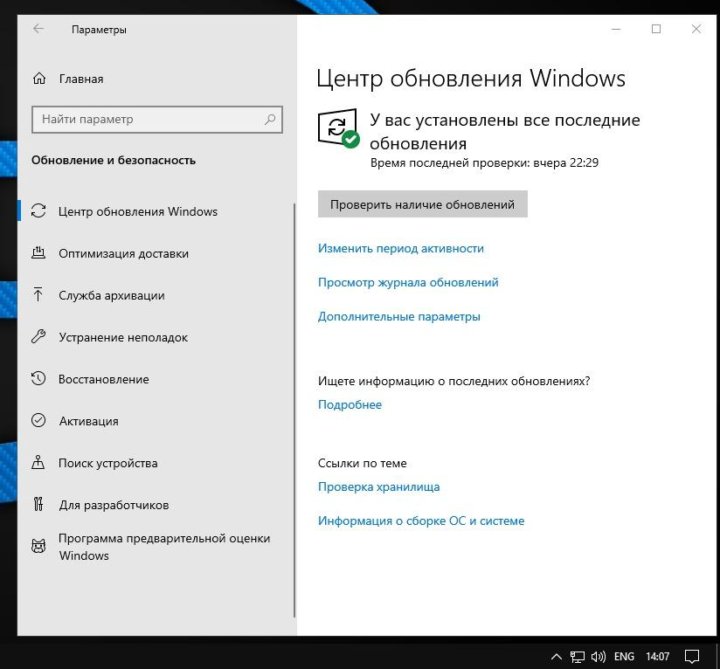Focus the Найти параметр search field
Image resolution: width=720 pixels, height=669 pixels.
point(150,119)
